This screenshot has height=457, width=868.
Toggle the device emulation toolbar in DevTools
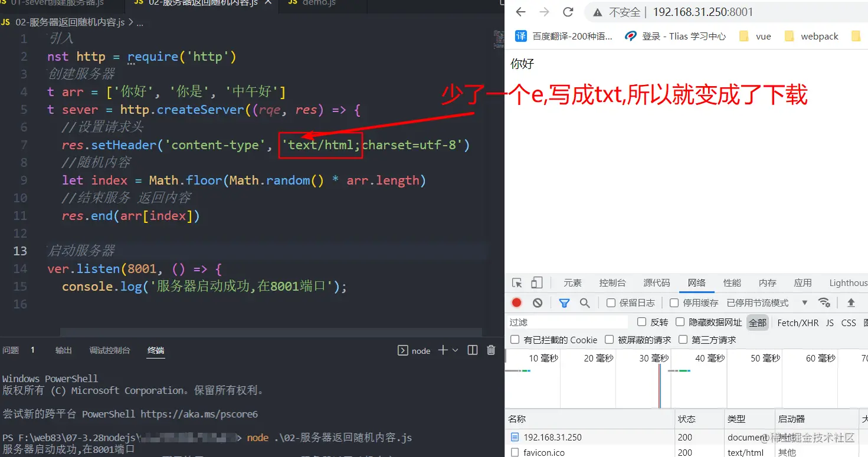[x=537, y=282]
